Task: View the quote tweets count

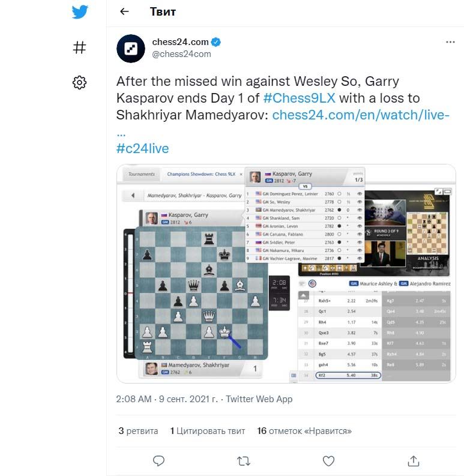Action: pos(208,431)
